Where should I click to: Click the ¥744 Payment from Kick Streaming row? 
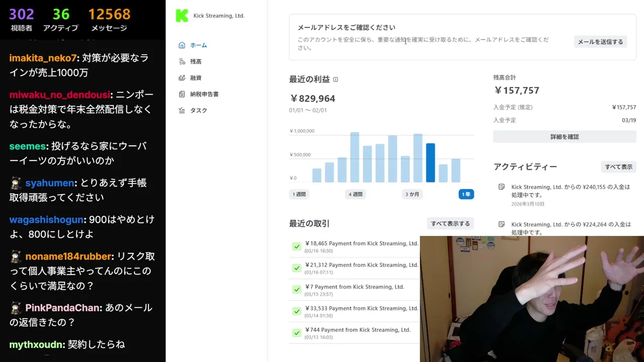[355, 333]
